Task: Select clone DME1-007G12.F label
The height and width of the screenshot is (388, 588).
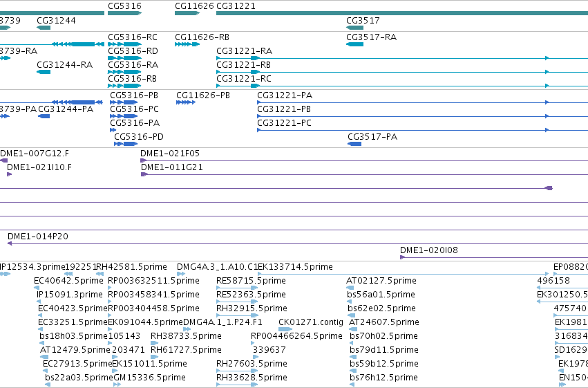Action: (x=35, y=153)
